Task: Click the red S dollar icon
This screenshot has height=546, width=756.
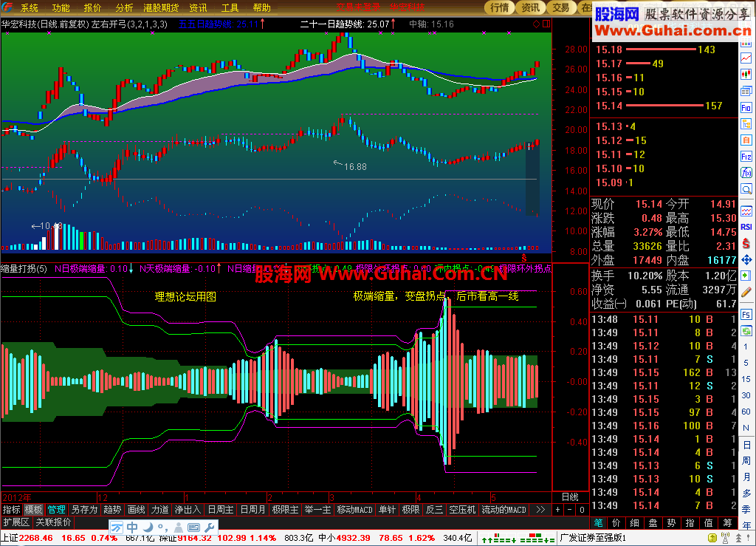Action: click(x=746, y=243)
